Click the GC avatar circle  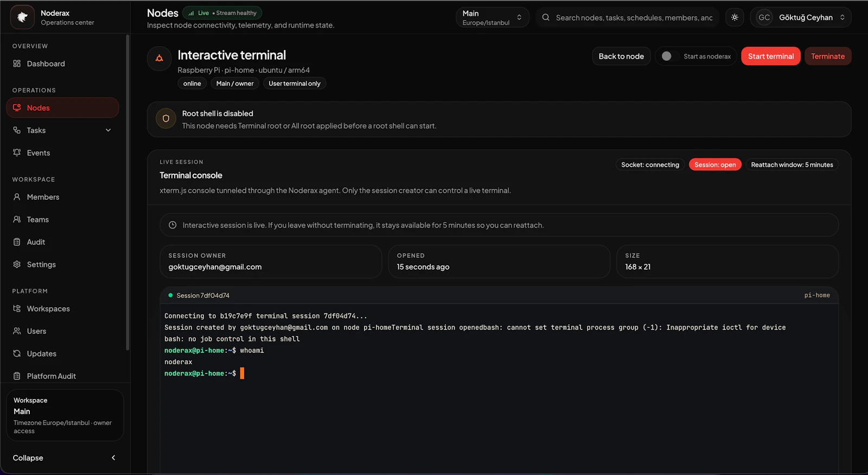pos(764,17)
